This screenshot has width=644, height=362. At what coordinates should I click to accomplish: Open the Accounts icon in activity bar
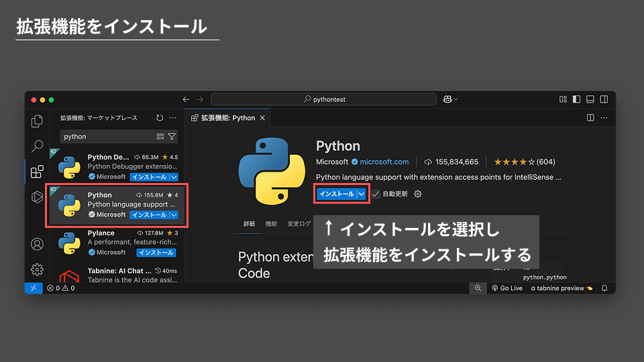[37, 244]
